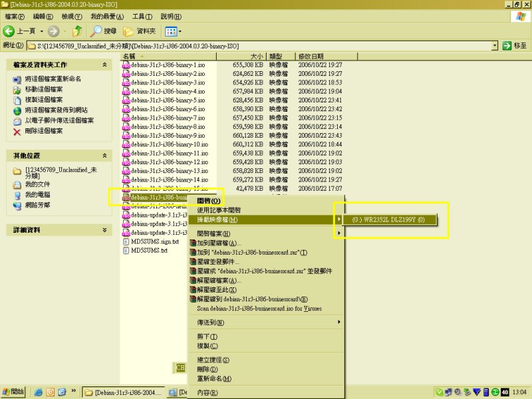Open the 編輯(E) menu
532x399 pixels.
point(43,16)
